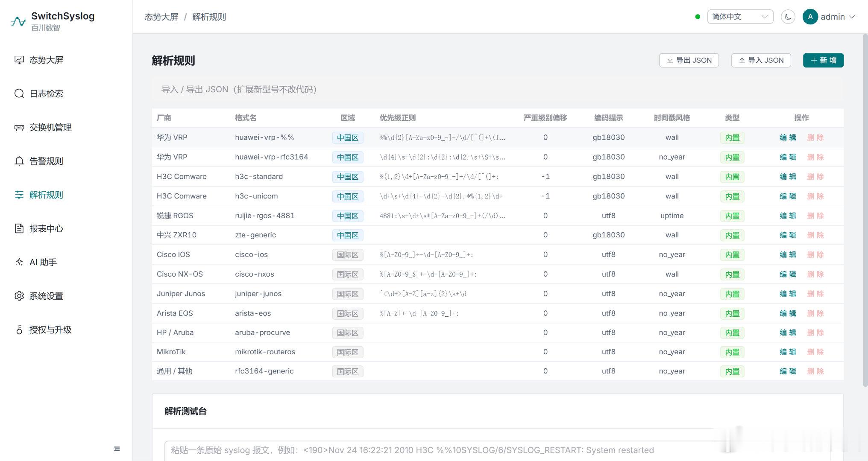Click the 态势大屏 monitor icon in sidebar
The image size is (868, 461).
point(19,60)
